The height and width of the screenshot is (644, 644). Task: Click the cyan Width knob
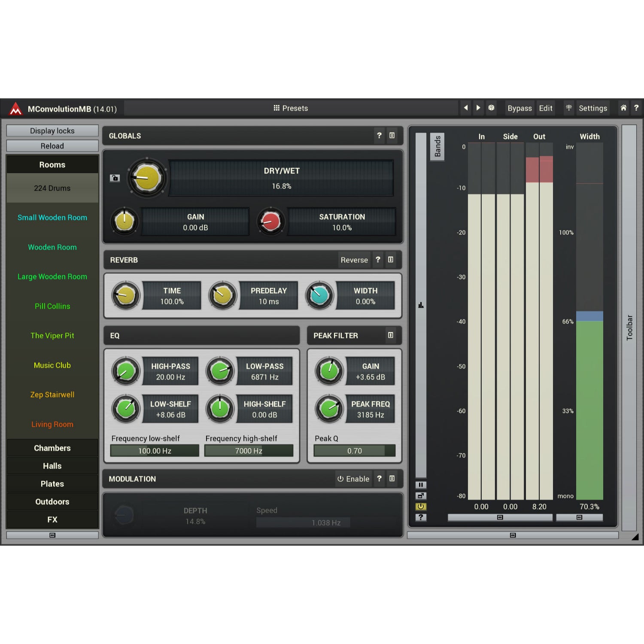pos(319,295)
